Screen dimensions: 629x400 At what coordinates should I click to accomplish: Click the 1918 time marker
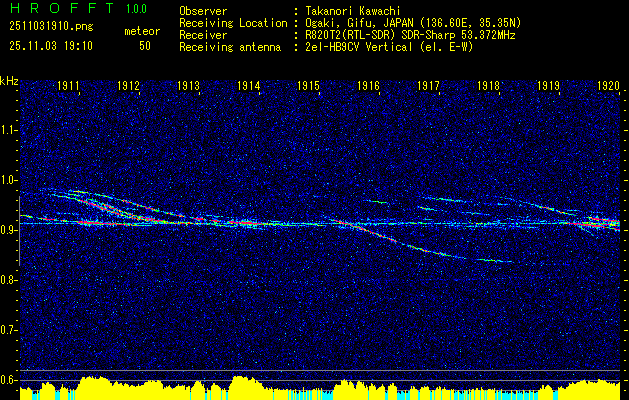point(489,85)
